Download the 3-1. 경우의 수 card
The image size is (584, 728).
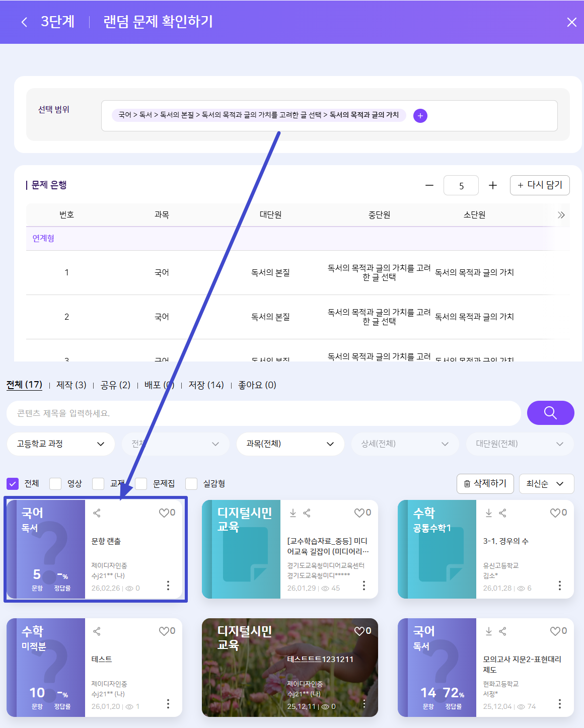tap(488, 513)
